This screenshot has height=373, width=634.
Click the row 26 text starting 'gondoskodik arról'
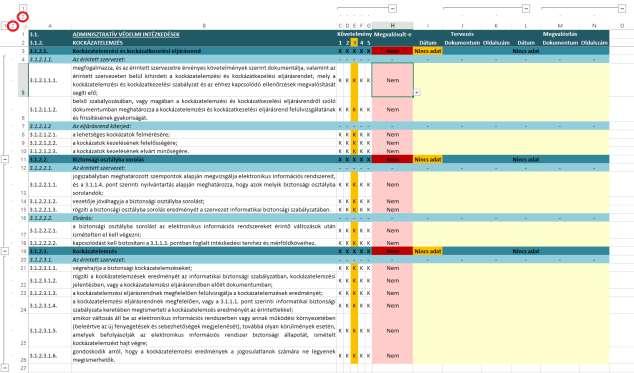(204, 356)
